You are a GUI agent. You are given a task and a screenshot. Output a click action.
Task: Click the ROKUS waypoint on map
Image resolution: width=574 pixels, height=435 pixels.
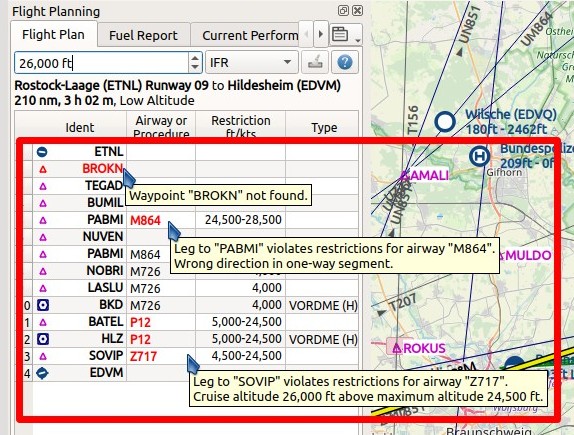point(397,348)
